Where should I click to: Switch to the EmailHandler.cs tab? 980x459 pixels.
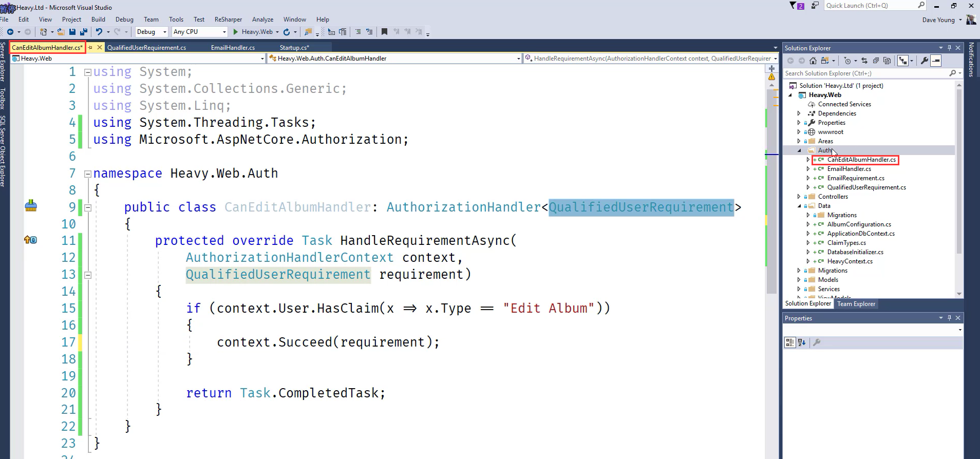click(x=233, y=47)
